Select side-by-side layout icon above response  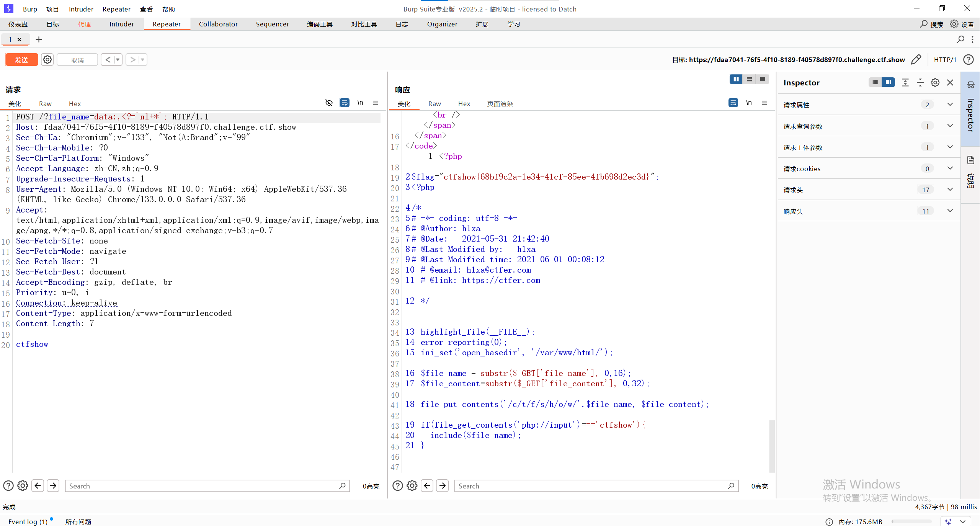(x=736, y=79)
